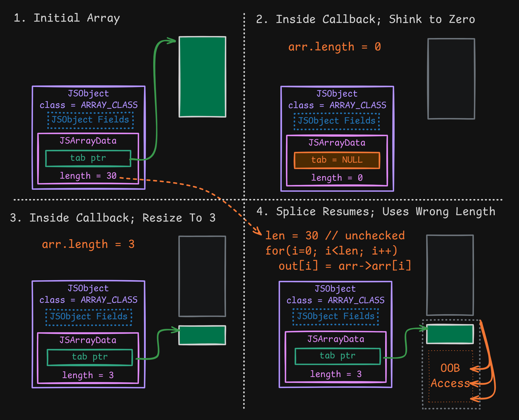Screen dimensions: 519x420
Task: Click the 'len = 30 // unchecked' code line
Action: 335,236
